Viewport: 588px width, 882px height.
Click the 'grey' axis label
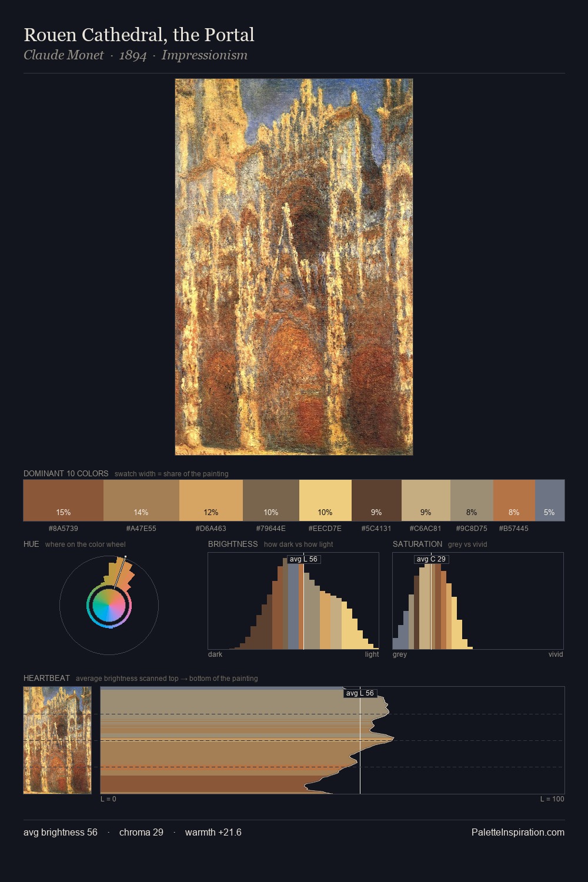click(x=400, y=654)
